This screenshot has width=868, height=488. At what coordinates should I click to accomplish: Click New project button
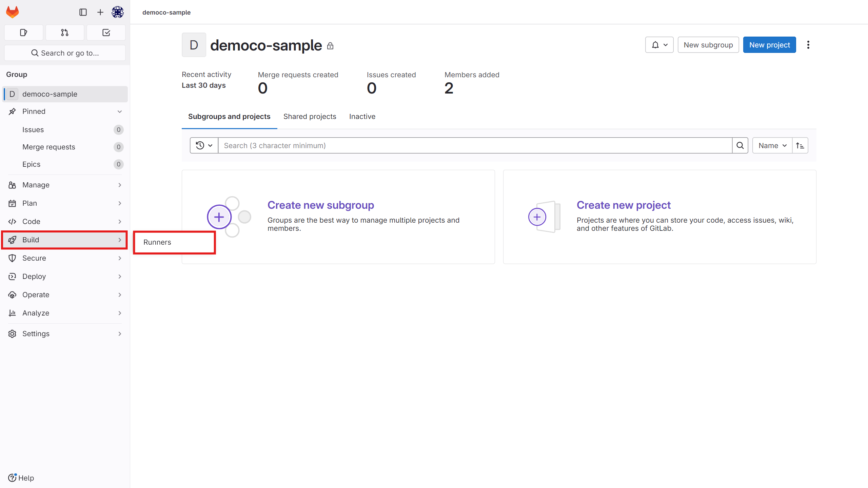(x=769, y=45)
